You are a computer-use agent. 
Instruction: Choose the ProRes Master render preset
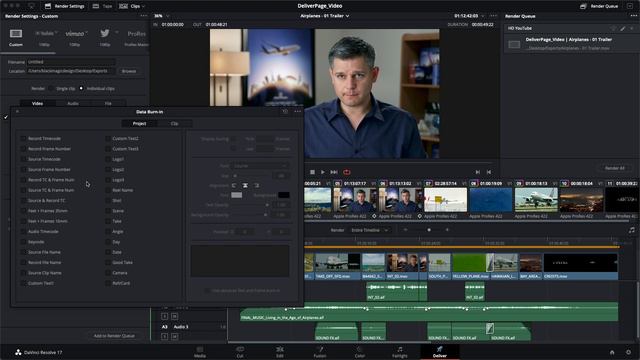tap(136, 34)
